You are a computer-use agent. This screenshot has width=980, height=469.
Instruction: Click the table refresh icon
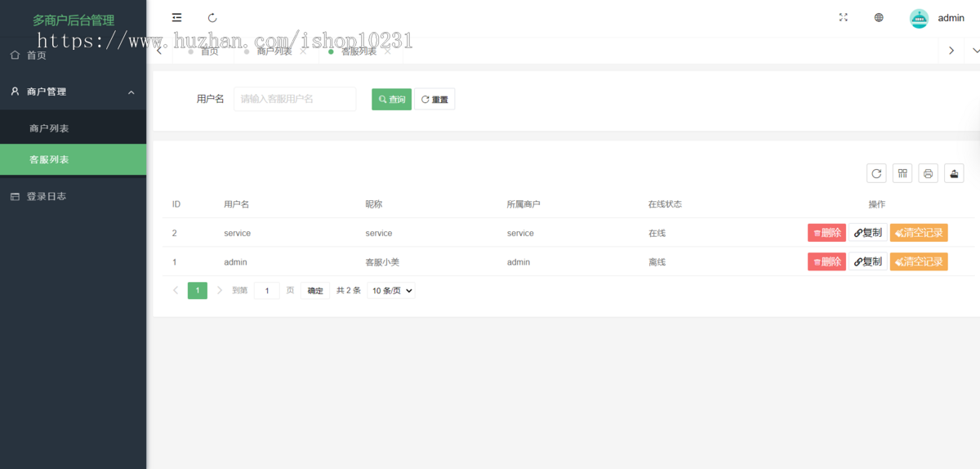876,172
